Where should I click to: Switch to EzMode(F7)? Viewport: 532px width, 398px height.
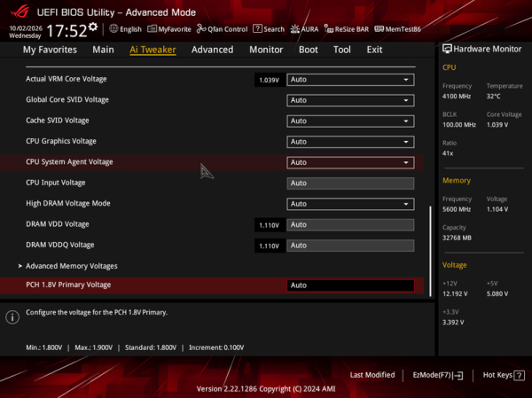[x=438, y=375]
